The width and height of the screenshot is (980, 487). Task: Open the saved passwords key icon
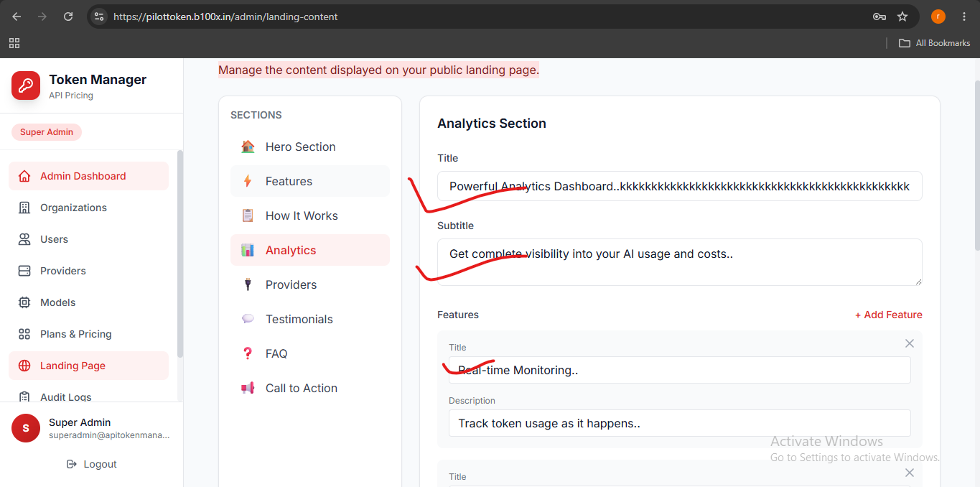tap(879, 17)
